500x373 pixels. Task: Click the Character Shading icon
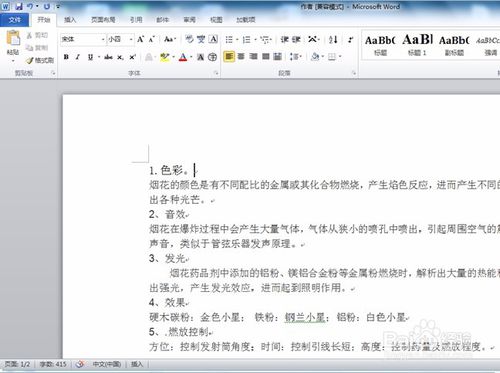coord(201,57)
